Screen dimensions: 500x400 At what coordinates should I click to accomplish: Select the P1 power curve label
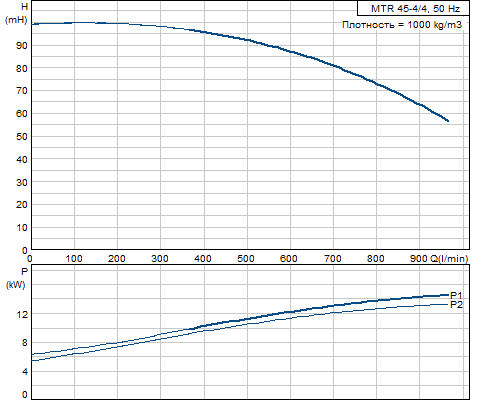click(456, 295)
